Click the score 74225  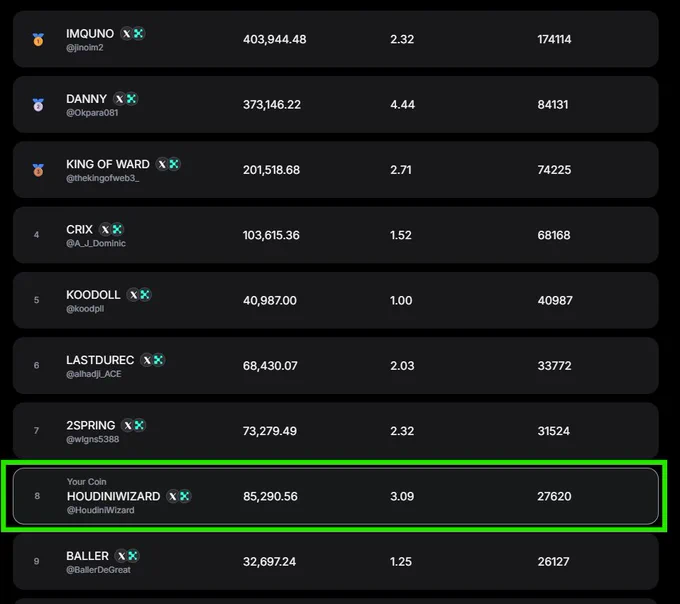tap(554, 170)
